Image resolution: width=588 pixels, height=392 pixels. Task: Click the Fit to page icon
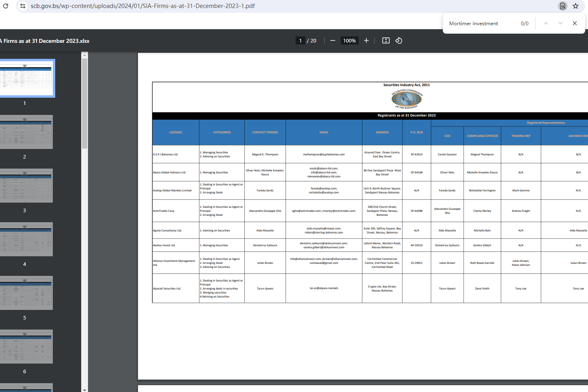click(386, 40)
